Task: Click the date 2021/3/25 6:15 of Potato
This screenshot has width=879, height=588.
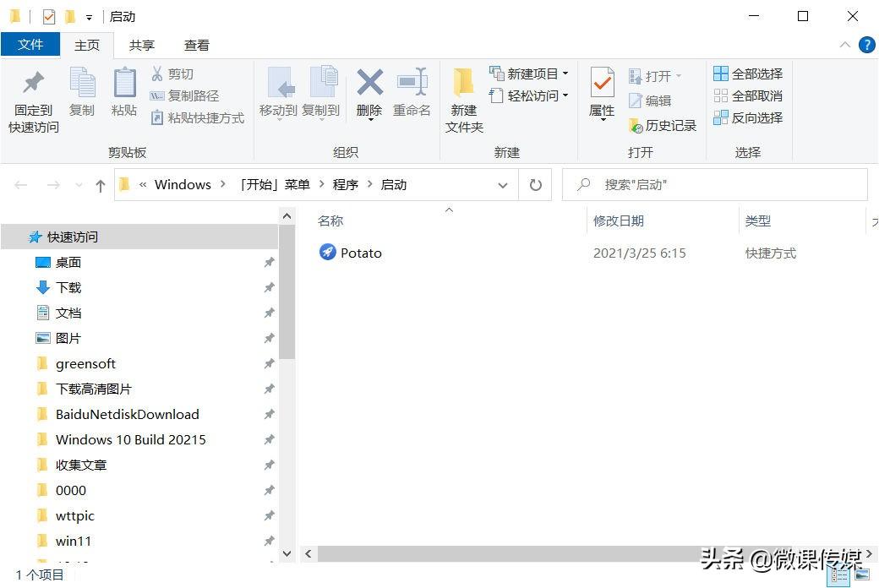Action: point(640,253)
